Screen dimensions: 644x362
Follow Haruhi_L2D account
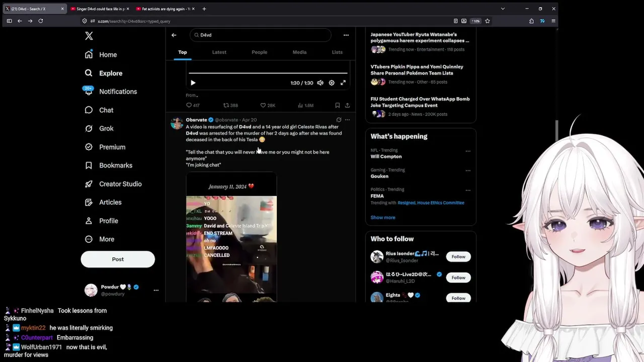point(458,278)
